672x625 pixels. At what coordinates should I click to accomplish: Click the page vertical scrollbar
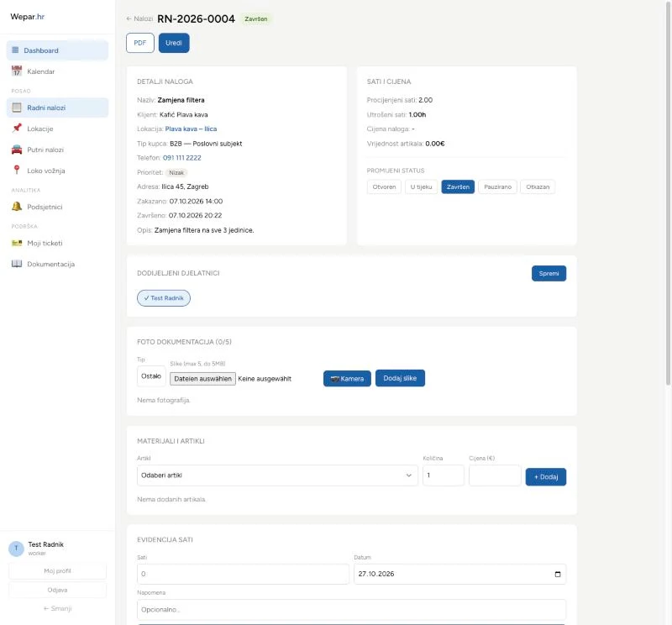pos(668,193)
